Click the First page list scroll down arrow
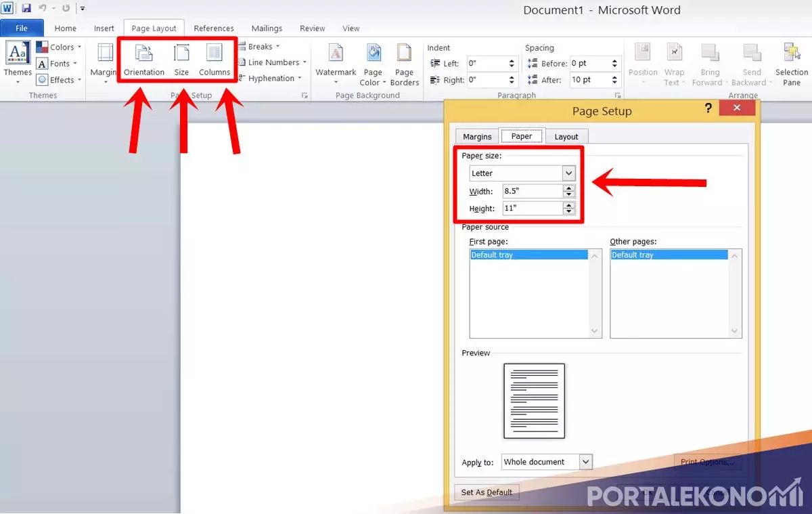Image resolution: width=812 pixels, height=514 pixels. (x=595, y=331)
